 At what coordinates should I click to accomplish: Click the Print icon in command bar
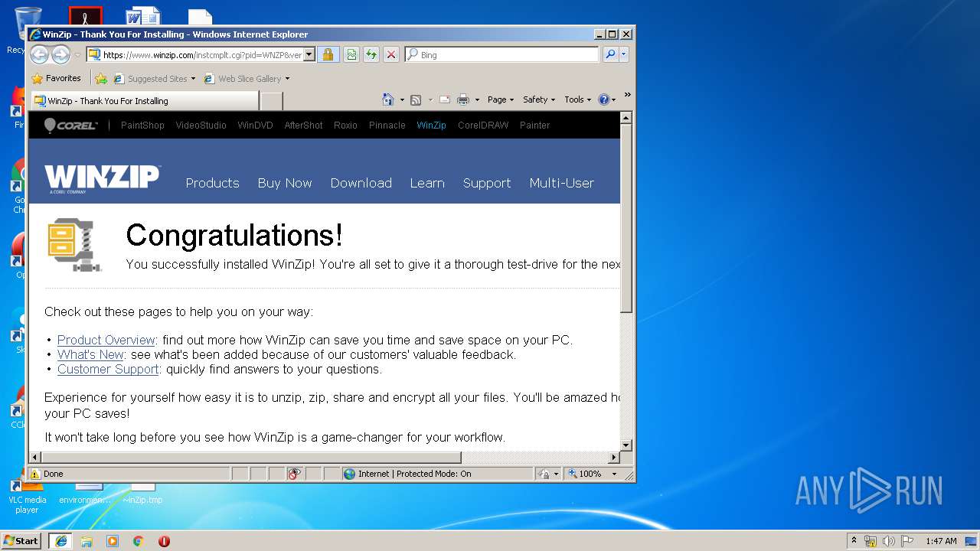[463, 99]
